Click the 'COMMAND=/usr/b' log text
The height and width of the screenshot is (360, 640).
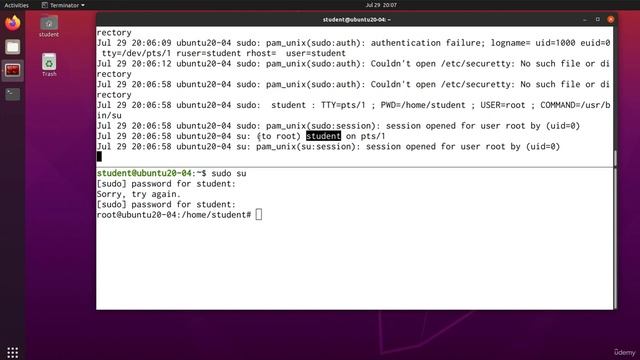pos(575,105)
